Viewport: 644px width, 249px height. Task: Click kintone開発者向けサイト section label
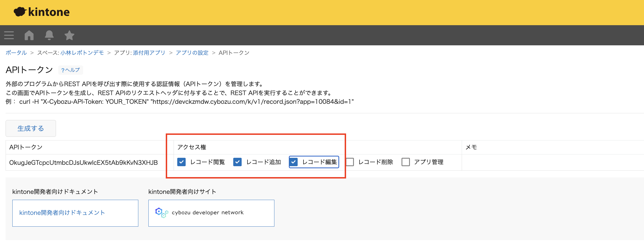pos(182,192)
